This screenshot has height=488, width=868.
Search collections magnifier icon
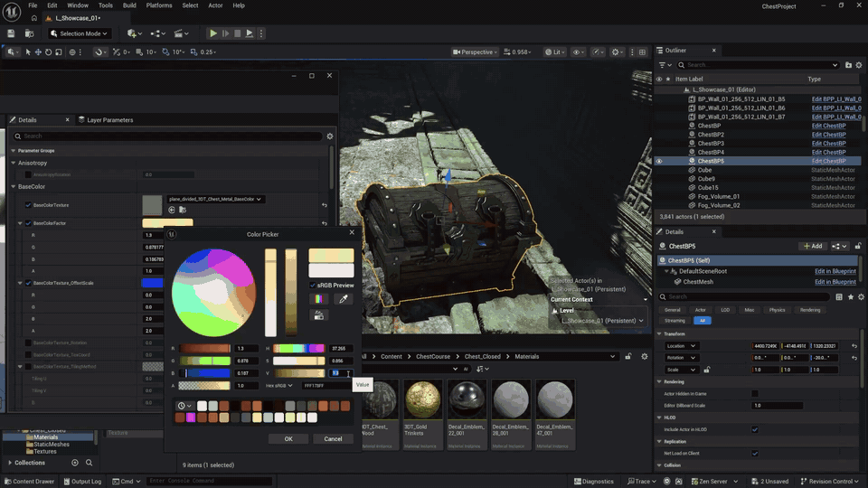pyautogui.click(x=90, y=463)
